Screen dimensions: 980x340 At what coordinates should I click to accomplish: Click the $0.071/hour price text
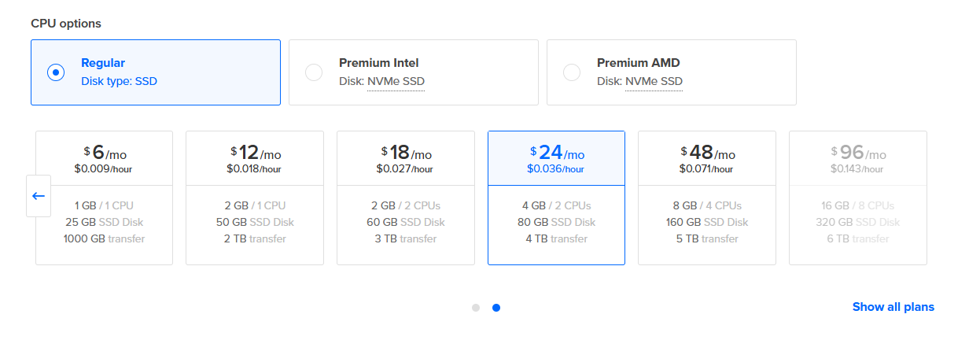[x=706, y=168]
